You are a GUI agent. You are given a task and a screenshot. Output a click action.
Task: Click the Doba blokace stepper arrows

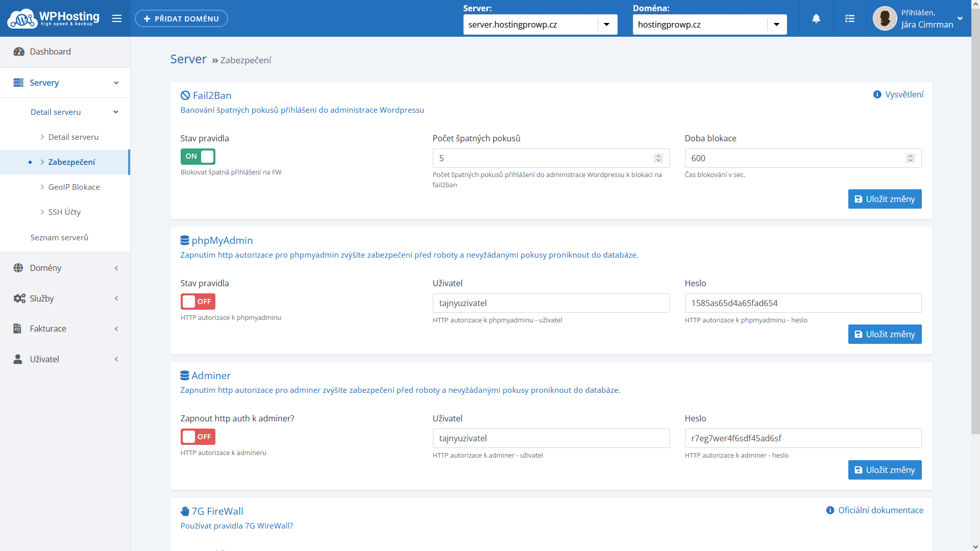pos(910,158)
